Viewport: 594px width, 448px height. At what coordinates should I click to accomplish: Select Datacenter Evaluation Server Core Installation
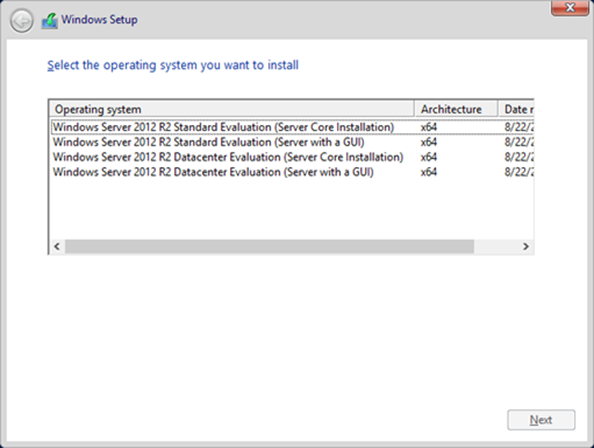tap(292, 157)
